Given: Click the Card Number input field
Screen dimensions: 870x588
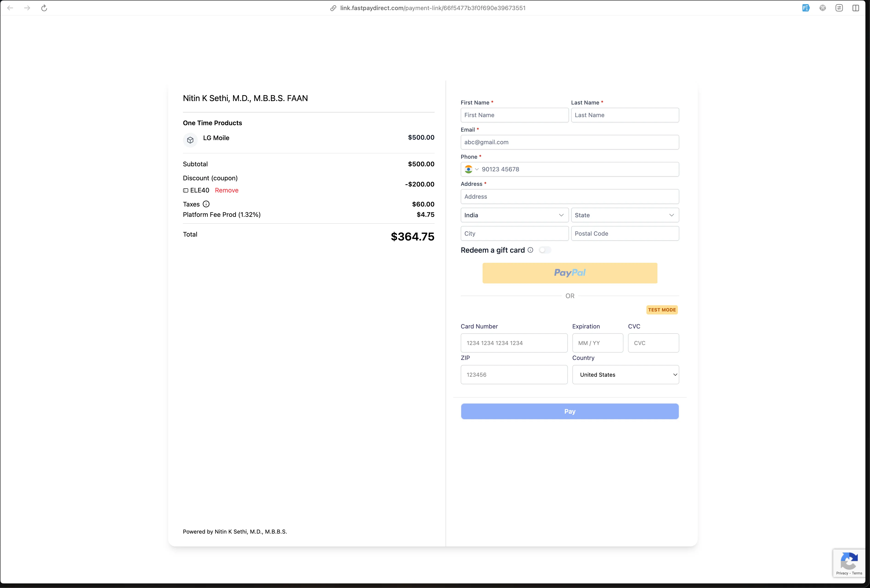Looking at the screenshot, I should coord(514,343).
